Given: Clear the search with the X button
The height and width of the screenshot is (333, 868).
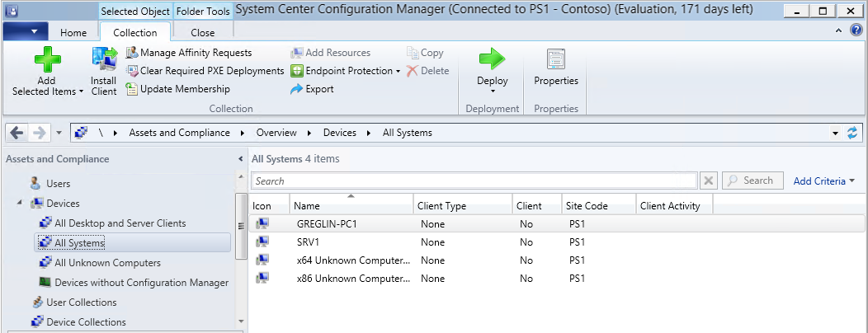Looking at the screenshot, I should click(709, 181).
